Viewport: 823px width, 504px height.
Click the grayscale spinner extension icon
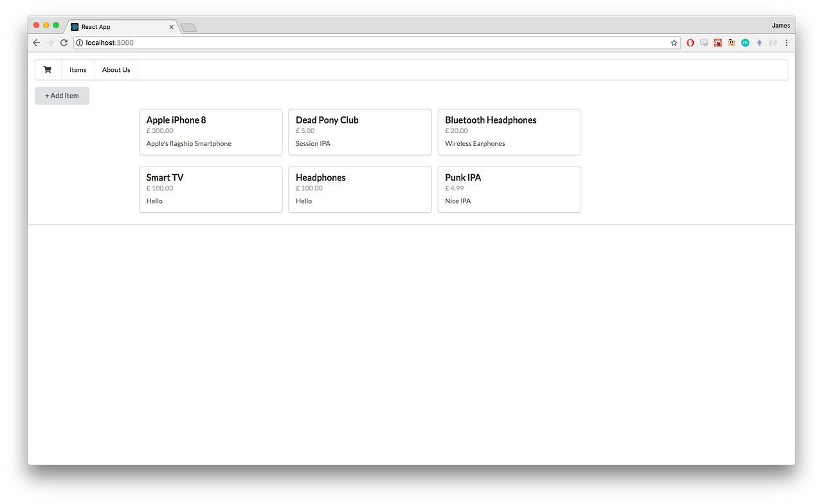772,42
